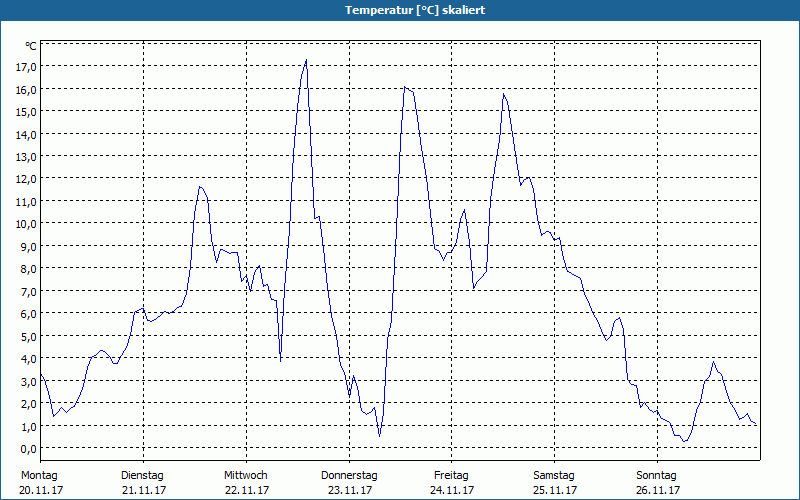800x500 pixels.
Task: Click the 'Dienstag' day label
Action: [142, 476]
